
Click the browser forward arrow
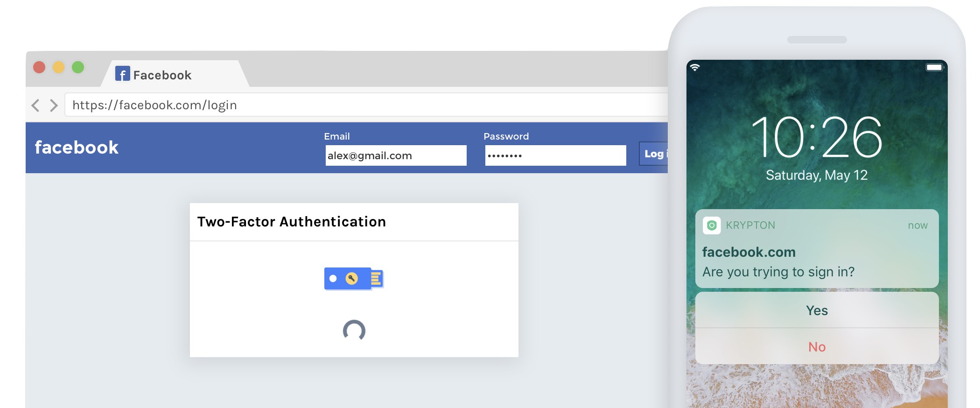[54, 105]
